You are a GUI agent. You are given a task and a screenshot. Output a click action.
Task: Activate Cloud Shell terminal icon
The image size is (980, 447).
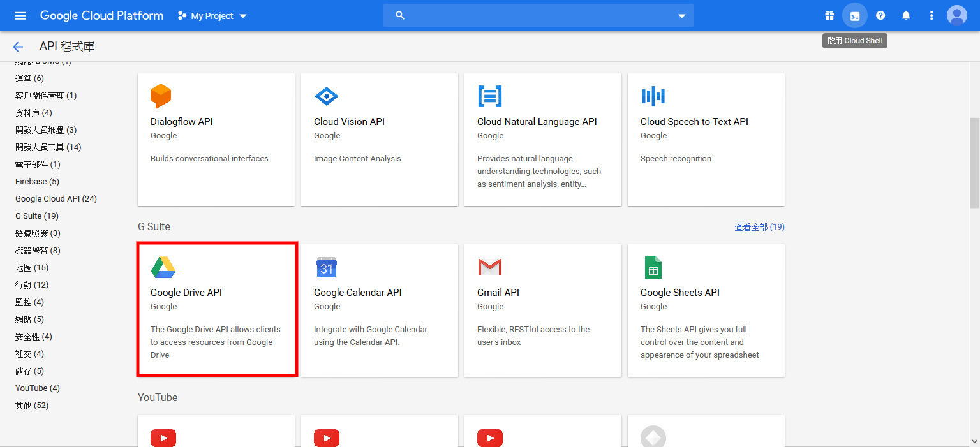(x=855, y=15)
